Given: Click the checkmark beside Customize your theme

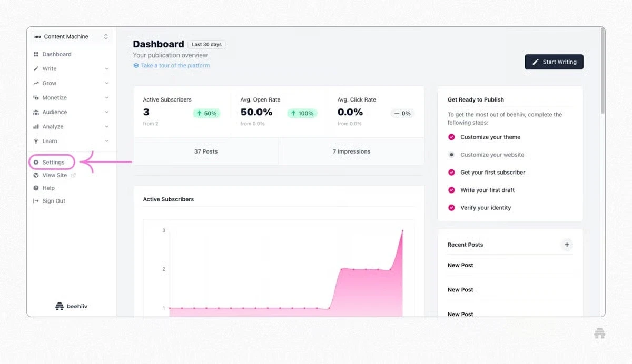Looking at the screenshot, I should [x=451, y=137].
